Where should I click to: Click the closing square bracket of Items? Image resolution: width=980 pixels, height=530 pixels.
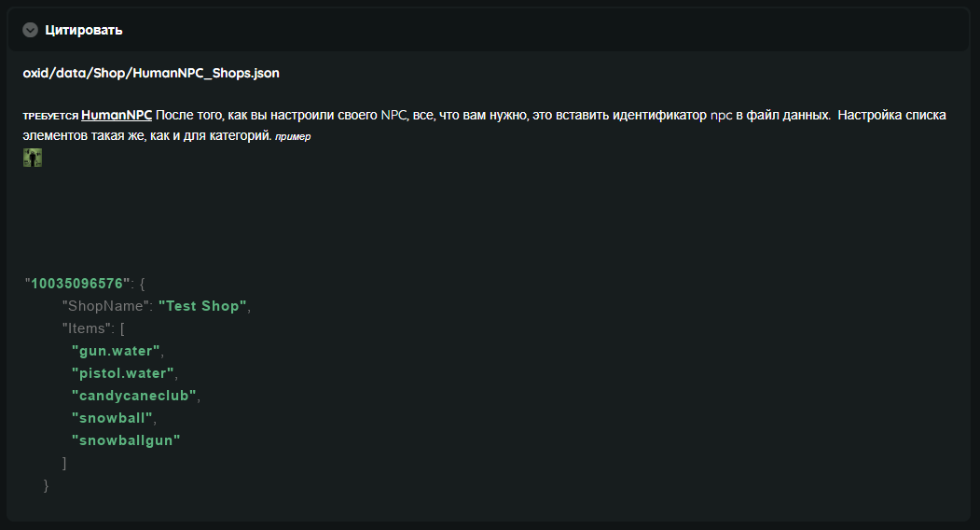point(64,463)
